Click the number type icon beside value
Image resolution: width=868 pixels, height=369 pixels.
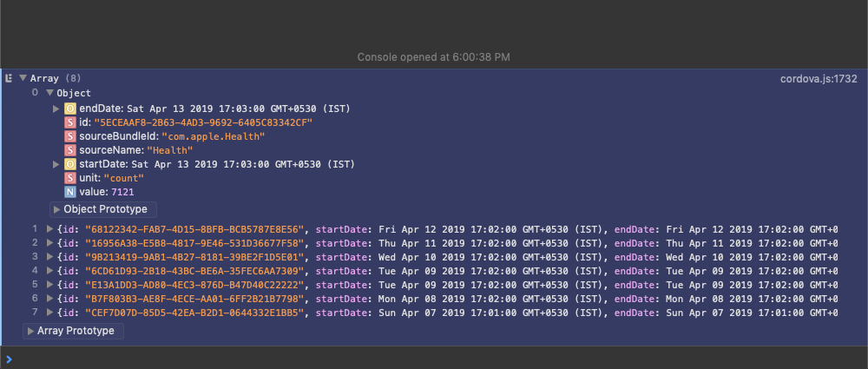click(x=69, y=192)
